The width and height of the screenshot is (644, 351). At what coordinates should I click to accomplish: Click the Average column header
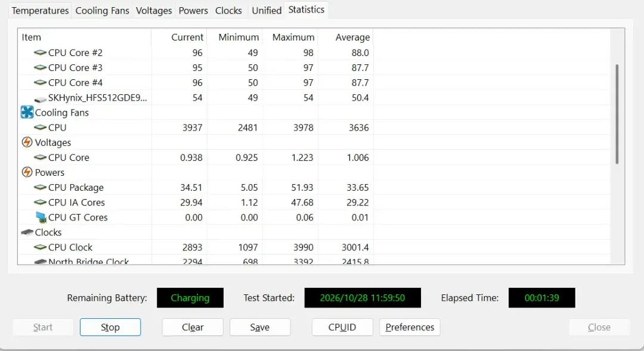coord(345,38)
